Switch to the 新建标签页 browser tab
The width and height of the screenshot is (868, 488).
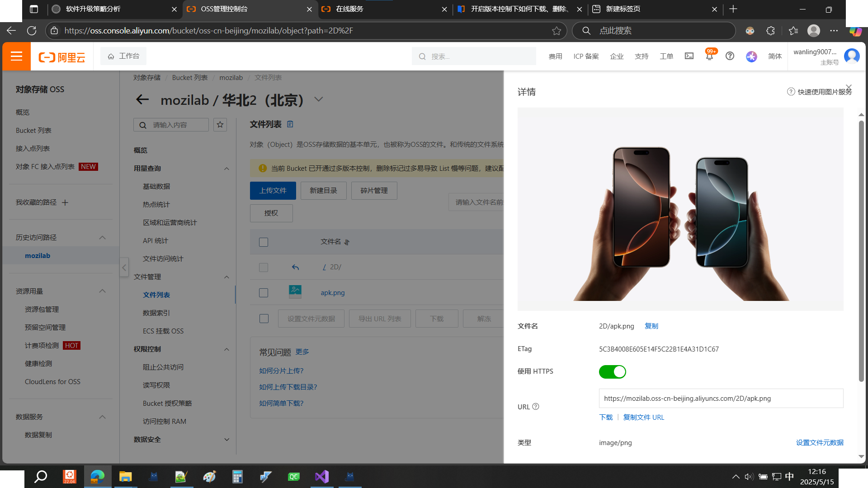tap(655, 9)
